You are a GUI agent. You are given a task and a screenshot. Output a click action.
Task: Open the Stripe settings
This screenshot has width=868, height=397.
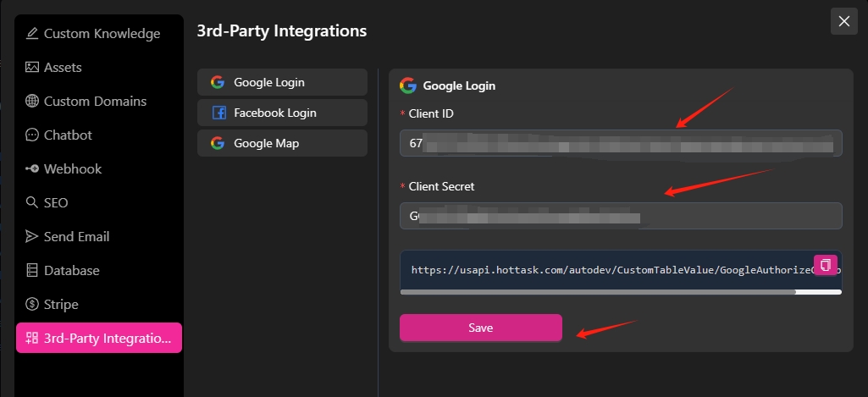[100, 304]
